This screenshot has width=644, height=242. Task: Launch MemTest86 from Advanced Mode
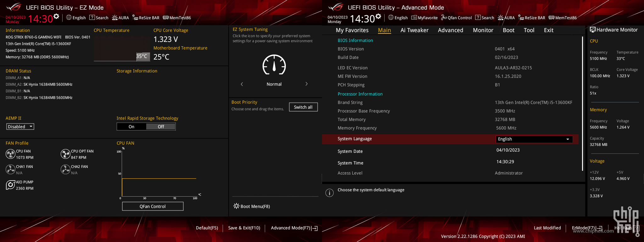563,18
